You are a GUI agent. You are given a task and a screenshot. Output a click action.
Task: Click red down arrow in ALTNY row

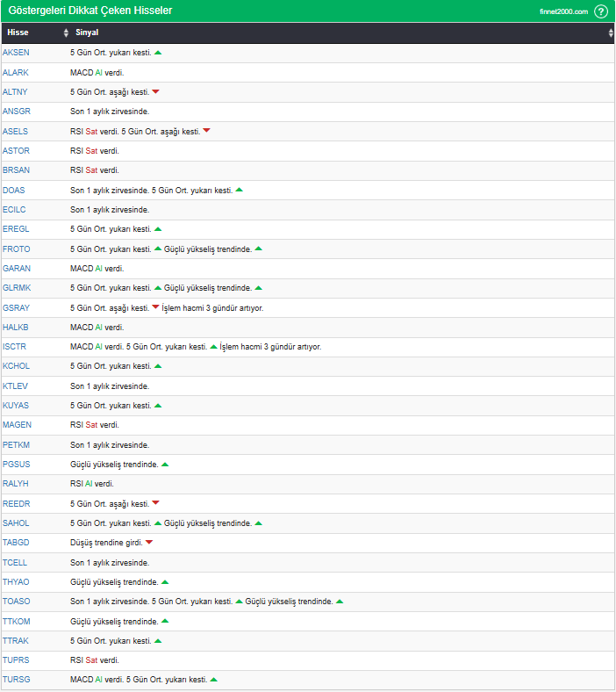[155, 92]
